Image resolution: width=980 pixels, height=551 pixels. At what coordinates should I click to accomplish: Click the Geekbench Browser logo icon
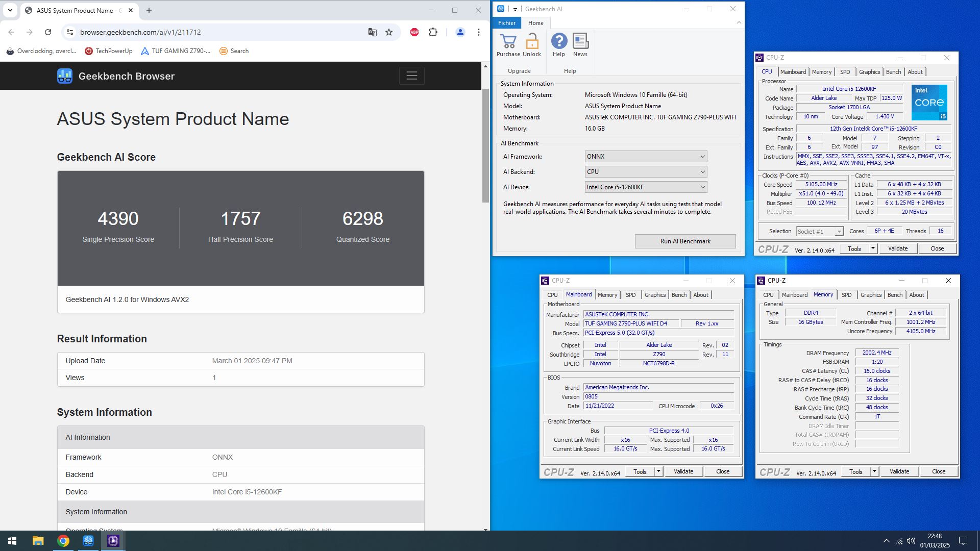(65, 76)
